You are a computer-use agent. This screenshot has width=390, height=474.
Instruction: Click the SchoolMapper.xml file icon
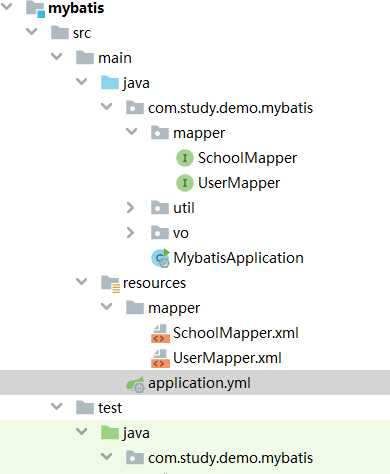[x=160, y=333]
